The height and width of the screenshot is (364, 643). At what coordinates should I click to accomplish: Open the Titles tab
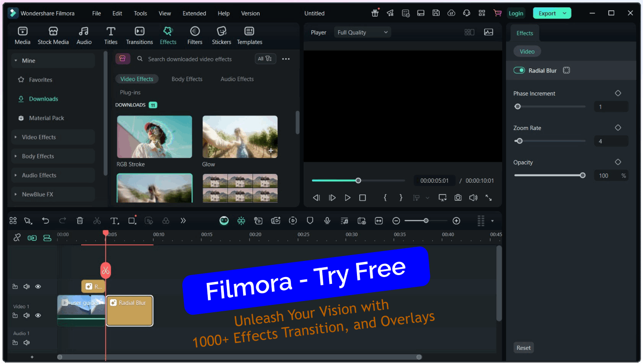point(111,36)
